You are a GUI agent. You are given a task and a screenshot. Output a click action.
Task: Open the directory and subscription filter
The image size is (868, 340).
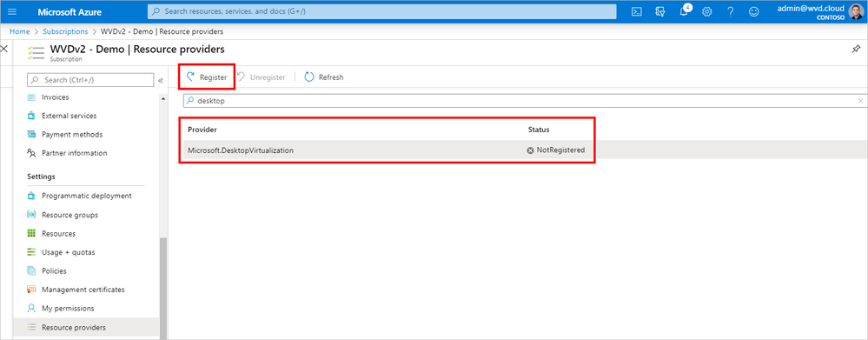659,11
